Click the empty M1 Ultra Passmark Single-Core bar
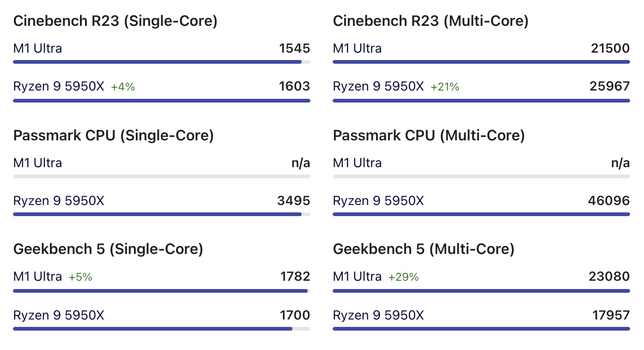 click(161, 176)
